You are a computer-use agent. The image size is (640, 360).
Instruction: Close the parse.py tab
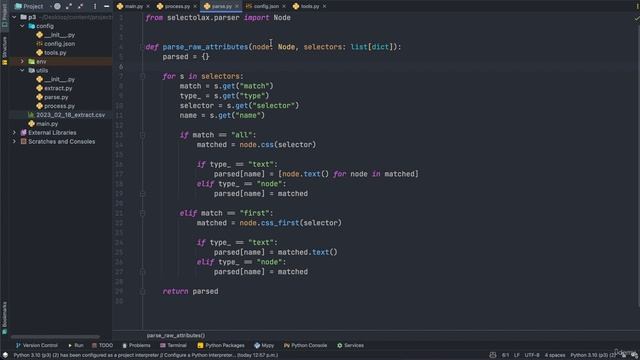[x=237, y=6]
